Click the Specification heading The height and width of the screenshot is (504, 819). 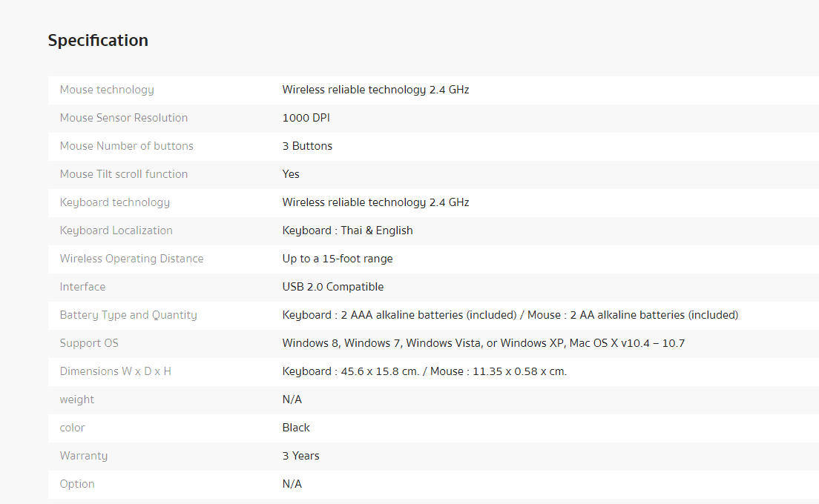coord(98,41)
